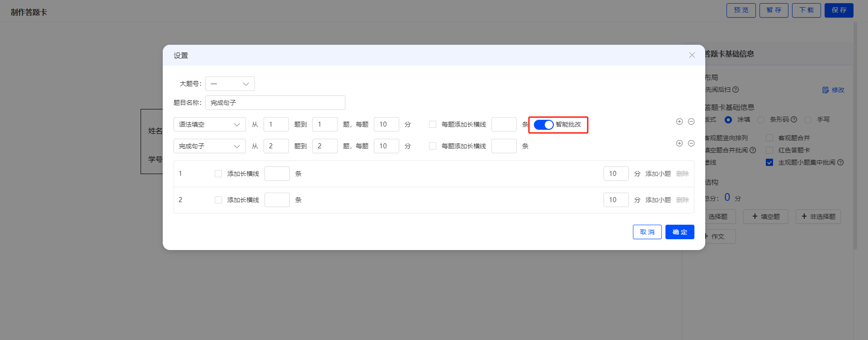Click 删除 for question 2
This screenshot has width=868, height=340.
point(683,200)
